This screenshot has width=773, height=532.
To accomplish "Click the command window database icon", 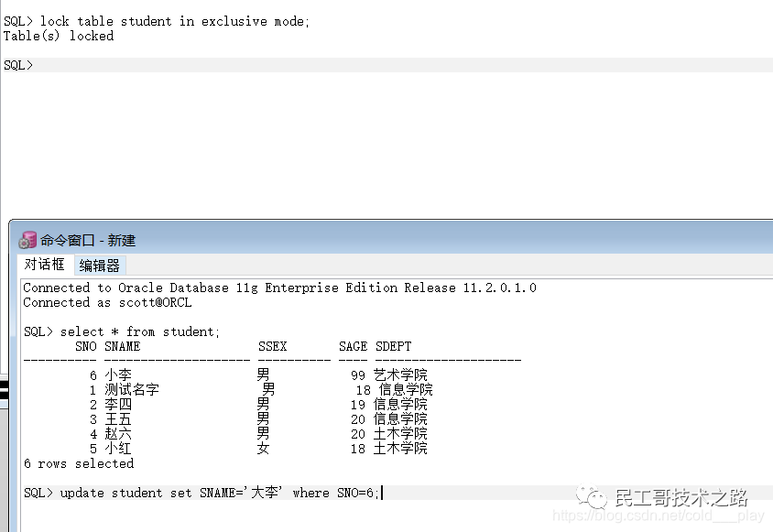I will [27, 240].
